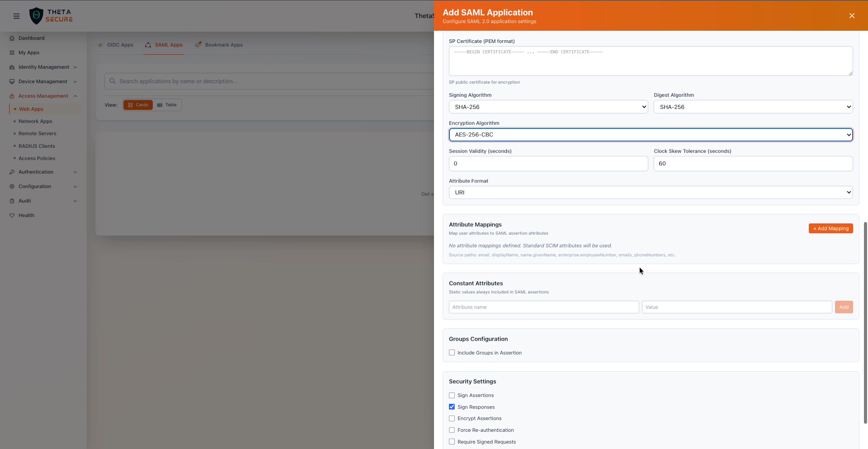Click the Health heart icon in sidebar
Image resolution: width=868 pixels, height=449 pixels.
(x=12, y=215)
